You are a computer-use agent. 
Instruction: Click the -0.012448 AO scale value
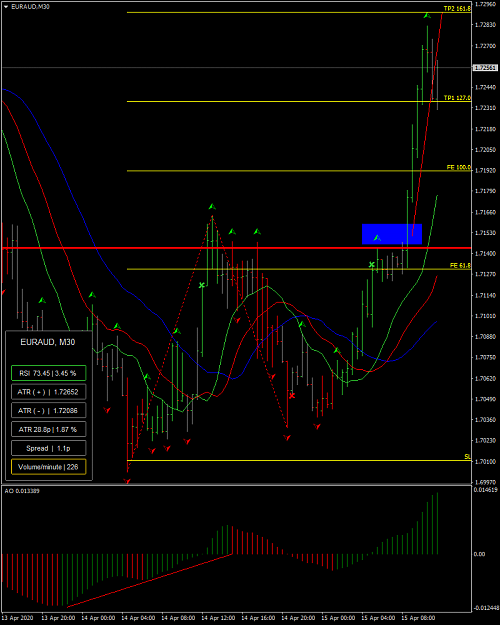(485, 608)
